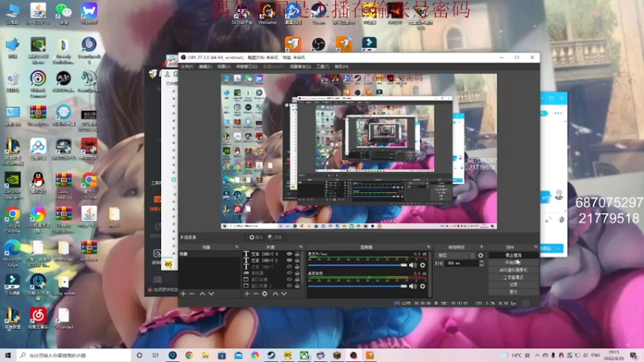
Task: Open source properties gear under sources list
Action: pos(265,294)
